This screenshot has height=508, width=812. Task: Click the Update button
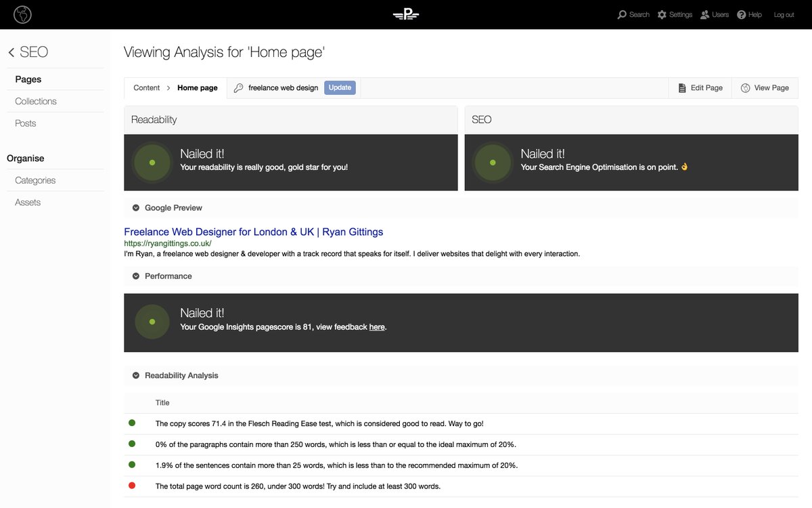[340, 87]
